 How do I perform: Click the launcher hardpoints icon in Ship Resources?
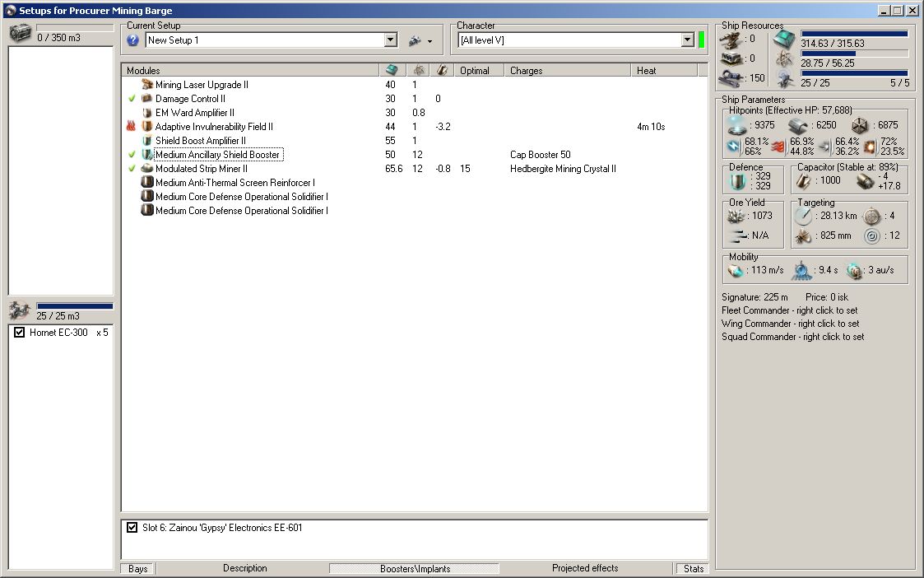731,58
